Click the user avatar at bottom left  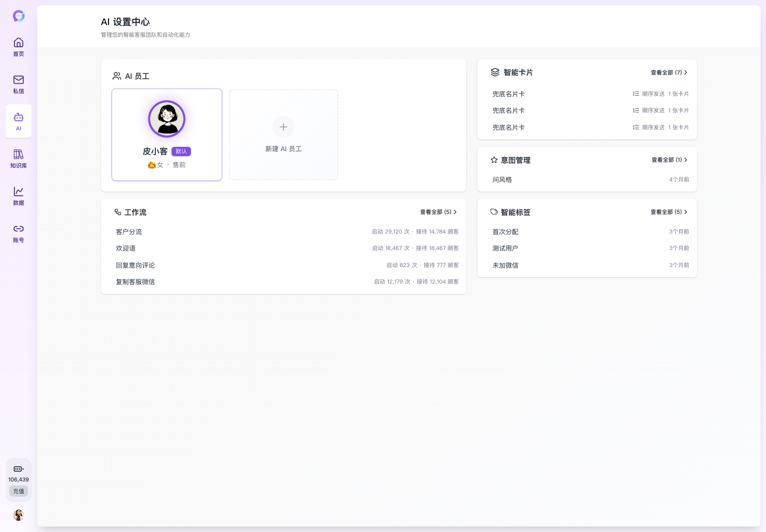pyautogui.click(x=19, y=515)
